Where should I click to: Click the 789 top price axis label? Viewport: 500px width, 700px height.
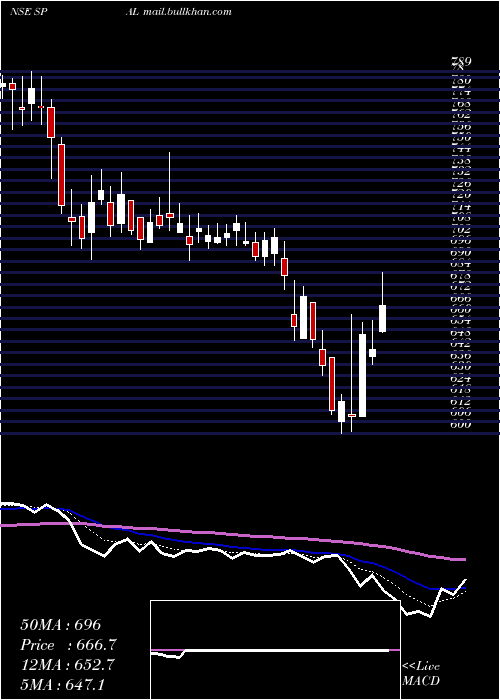[x=462, y=62]
